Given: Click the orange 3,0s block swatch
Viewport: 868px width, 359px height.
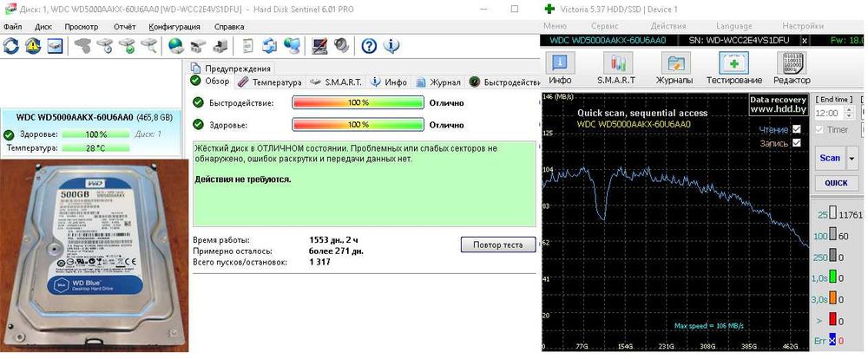Looking at the screenshot, I should pos(832,299).
